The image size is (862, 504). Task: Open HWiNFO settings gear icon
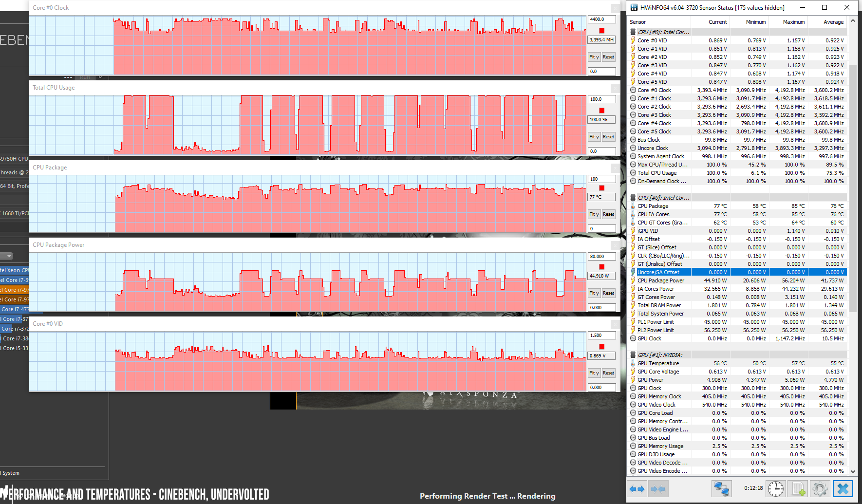(820, 488)
